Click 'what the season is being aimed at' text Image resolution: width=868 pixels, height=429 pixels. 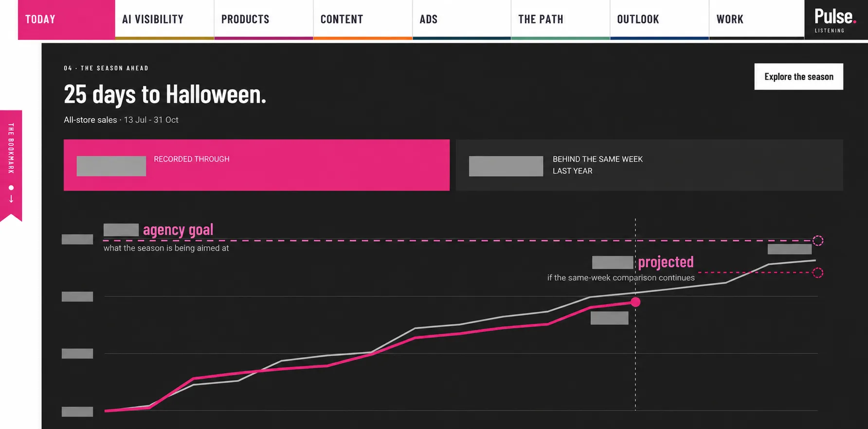(x=166, y=248)
